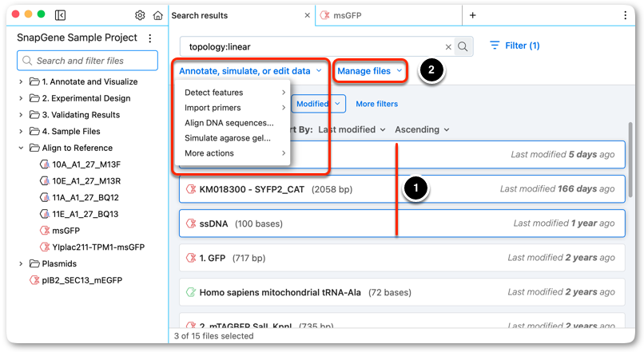This screenshot has height=352, width=644.
Task: Open More actions submenu
Action: point(235,153)
